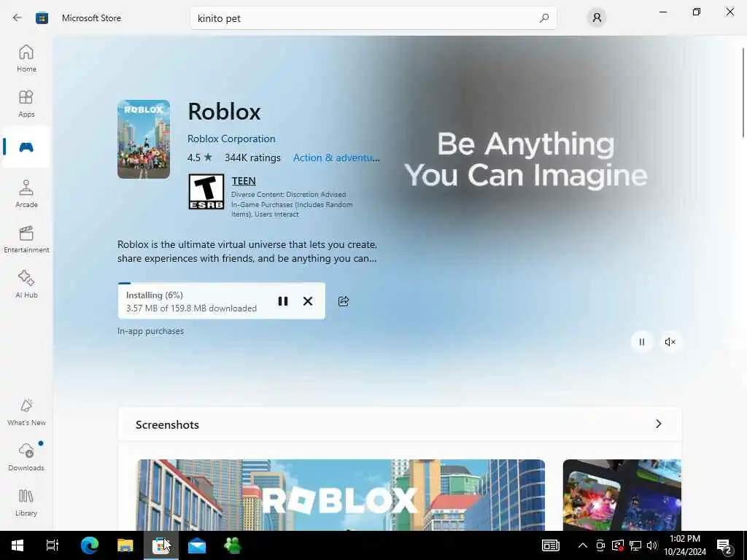The width and height of the screenshot is (747, 560).
Task: Show hidden system tray icons
Action: (x=582, y=545)
